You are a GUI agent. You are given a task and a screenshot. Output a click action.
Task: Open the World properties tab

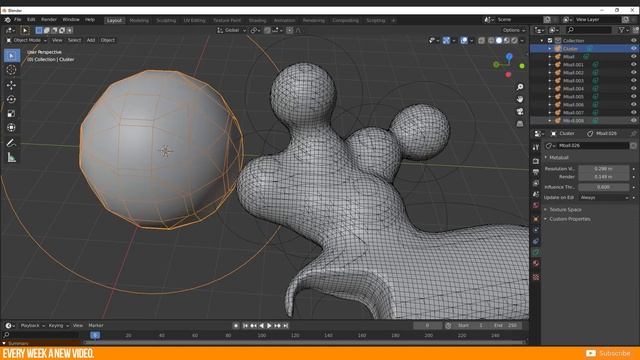pos(536,205)
